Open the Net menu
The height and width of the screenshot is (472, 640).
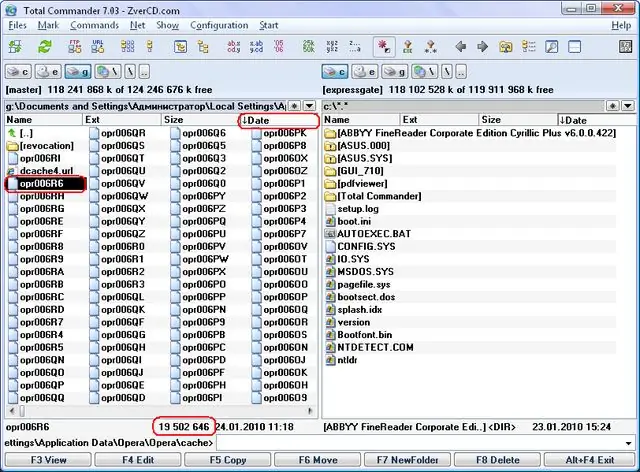138,25
